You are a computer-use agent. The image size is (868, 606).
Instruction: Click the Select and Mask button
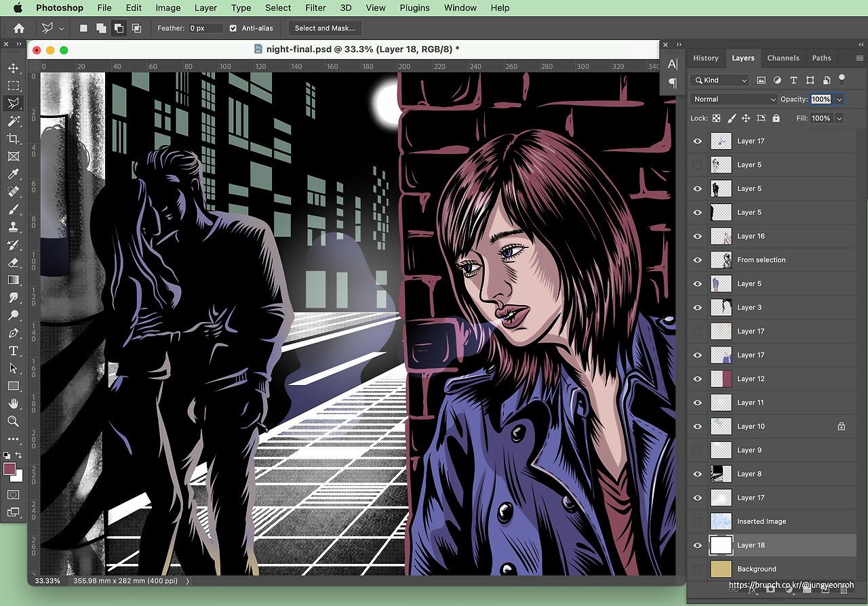tap(324, 28)
